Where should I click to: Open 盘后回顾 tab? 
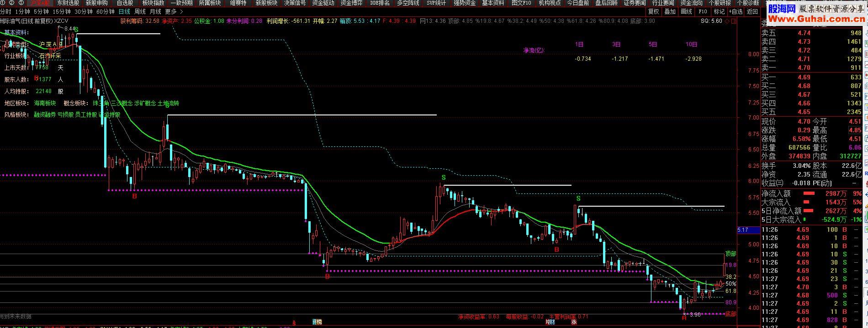(606, 3)
